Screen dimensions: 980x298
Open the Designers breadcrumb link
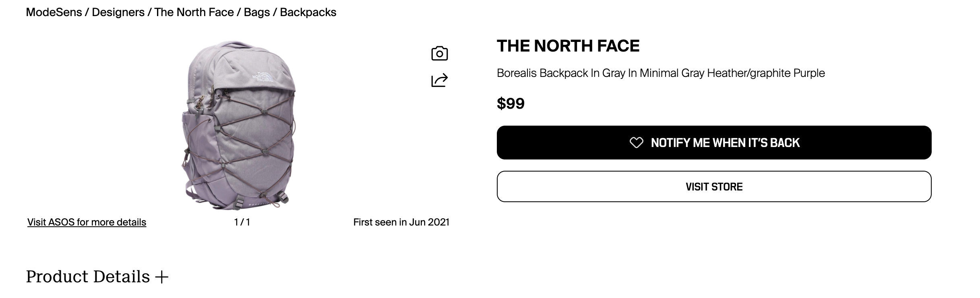pyautogui.click(x=118, y=12)
